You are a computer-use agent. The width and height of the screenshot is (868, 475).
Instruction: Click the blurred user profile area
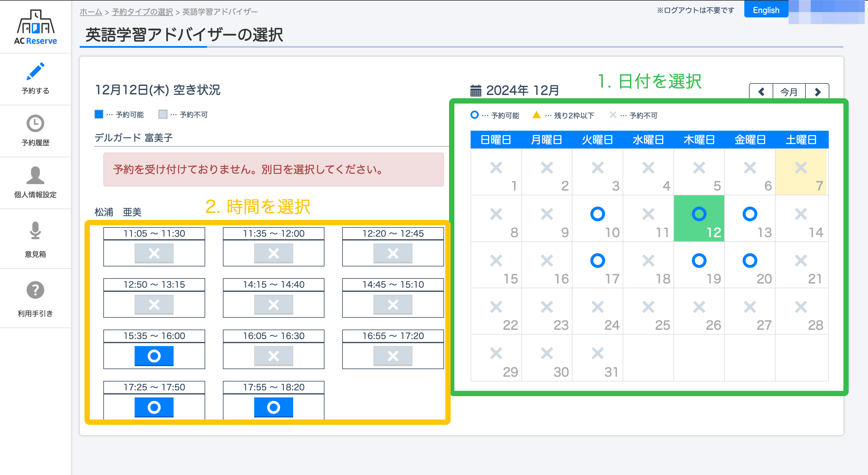point(826,12)
